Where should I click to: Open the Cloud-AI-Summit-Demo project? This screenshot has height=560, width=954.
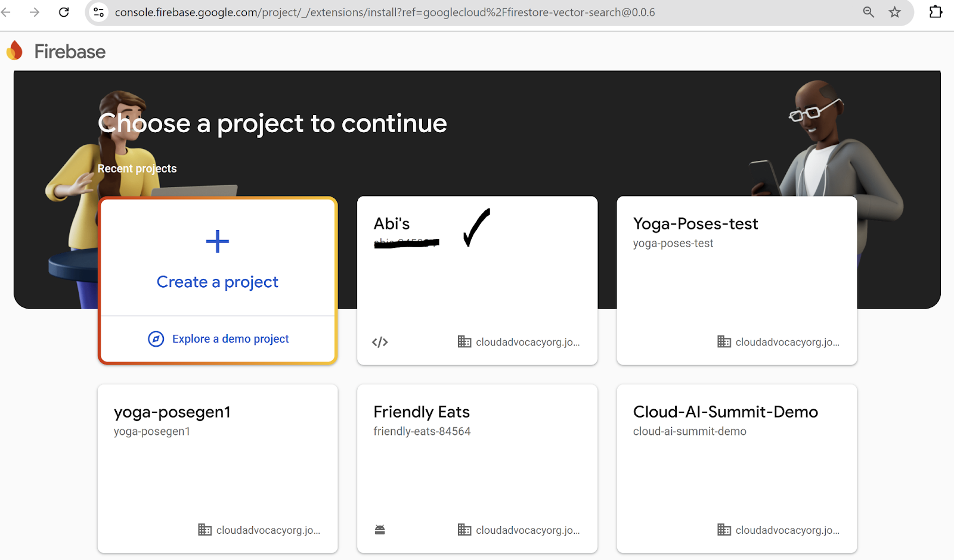(725, 412)
